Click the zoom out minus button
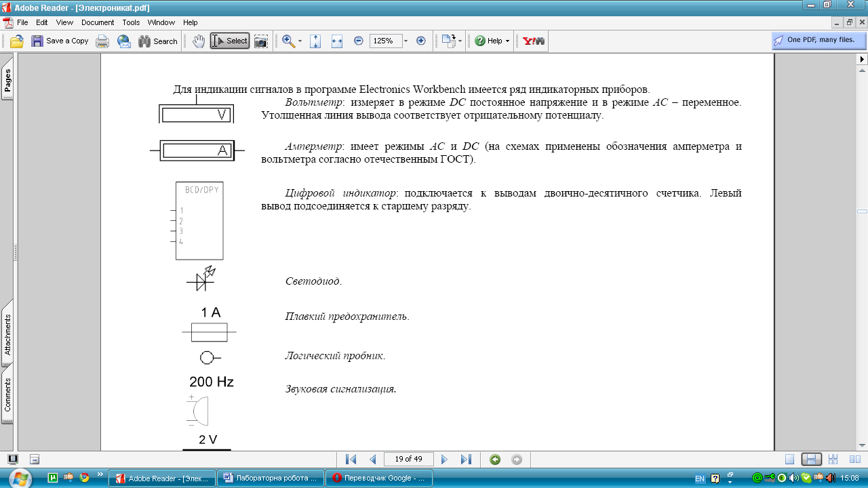 coord(359,41)
